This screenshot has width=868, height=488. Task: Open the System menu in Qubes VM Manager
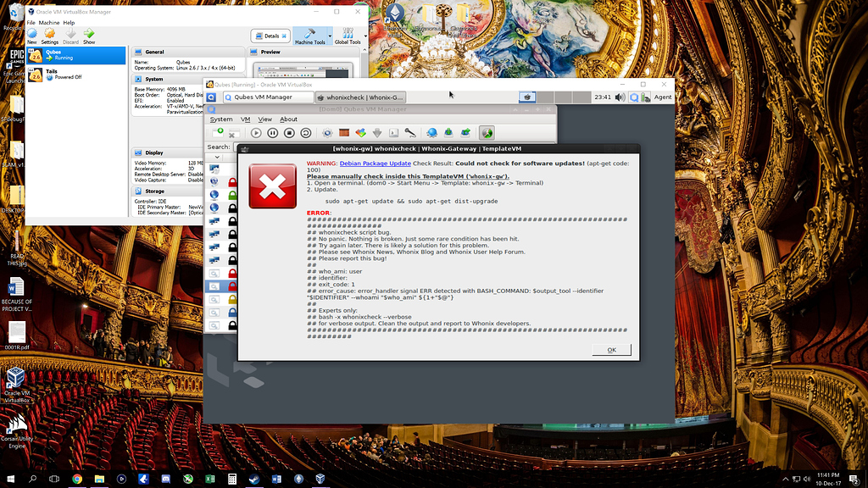coord(222,119)
